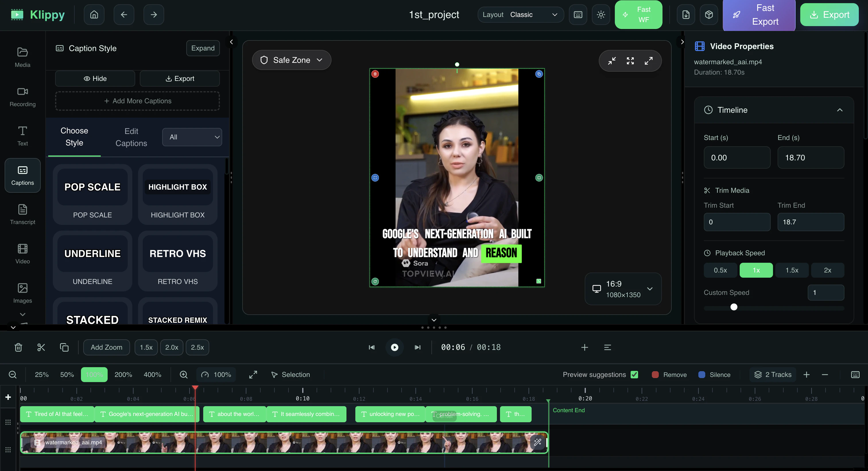Split the clip with the scissors tool

click(x=41, y=347)
